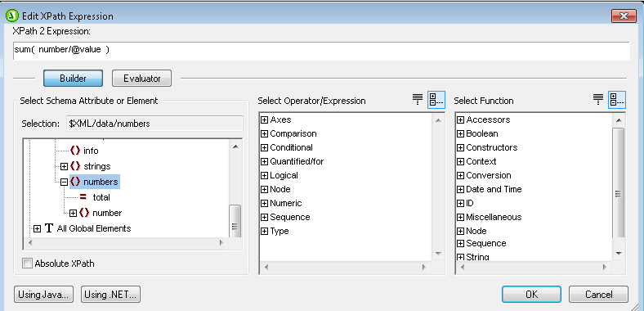This screenshot has width=644, height=311.
Task: Expand the strings tree node
Action: click(64, 166)
